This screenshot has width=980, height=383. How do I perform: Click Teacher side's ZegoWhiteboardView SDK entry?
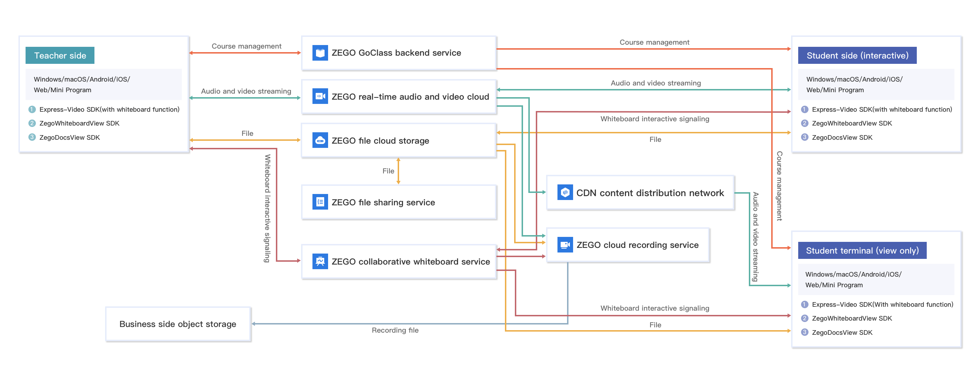click(79, 123)
